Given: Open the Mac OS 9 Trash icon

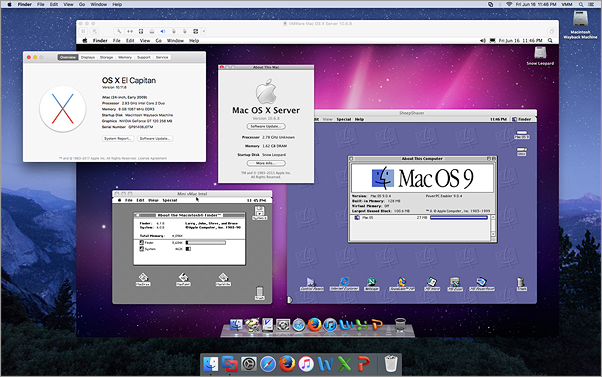Looking at the screenshot, I should click(521, 284).
